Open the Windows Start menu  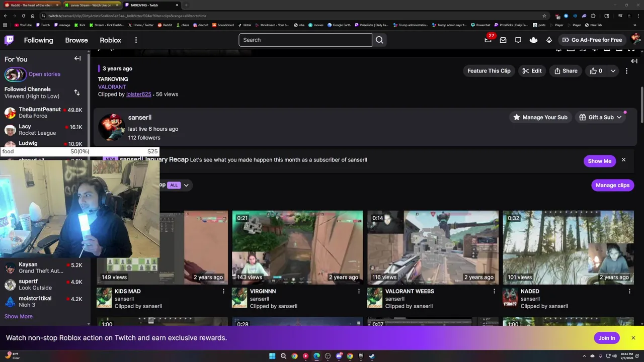pyautogui.click(x=272, y=356)
